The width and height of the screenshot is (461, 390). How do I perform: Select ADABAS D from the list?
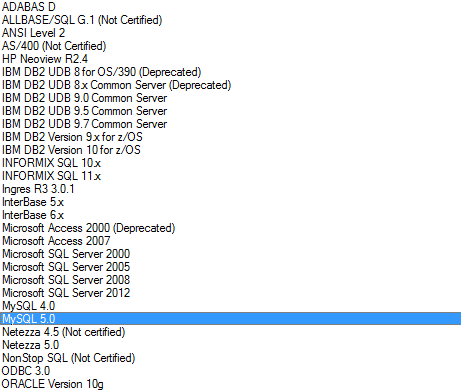coord(29,7)
